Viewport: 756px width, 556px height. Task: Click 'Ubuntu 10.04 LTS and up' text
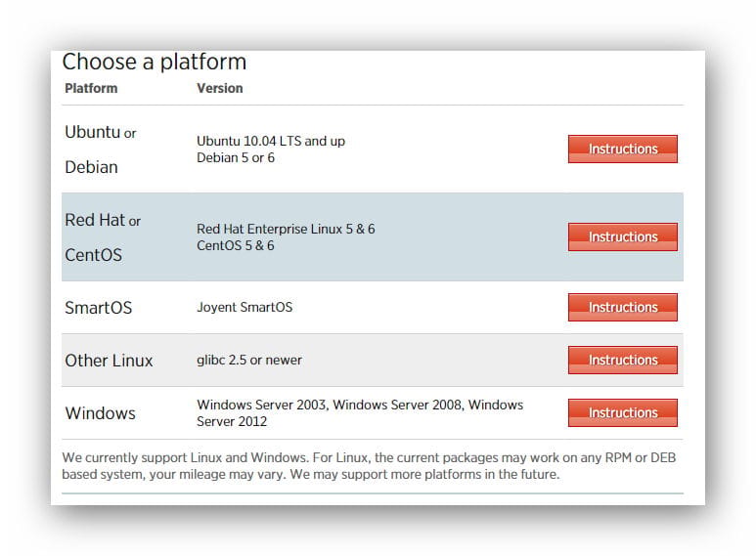pyautogui.click(x=271, y=141)
